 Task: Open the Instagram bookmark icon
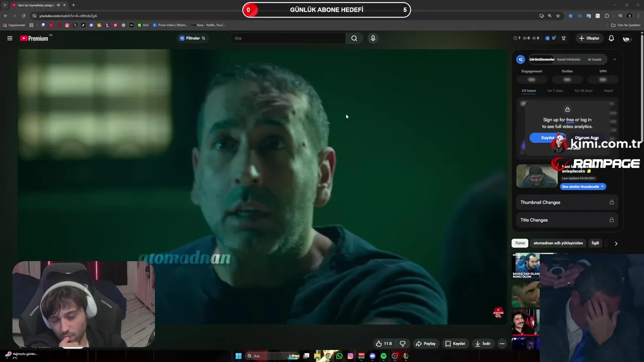pyautogui.click(x=67, y=25)
